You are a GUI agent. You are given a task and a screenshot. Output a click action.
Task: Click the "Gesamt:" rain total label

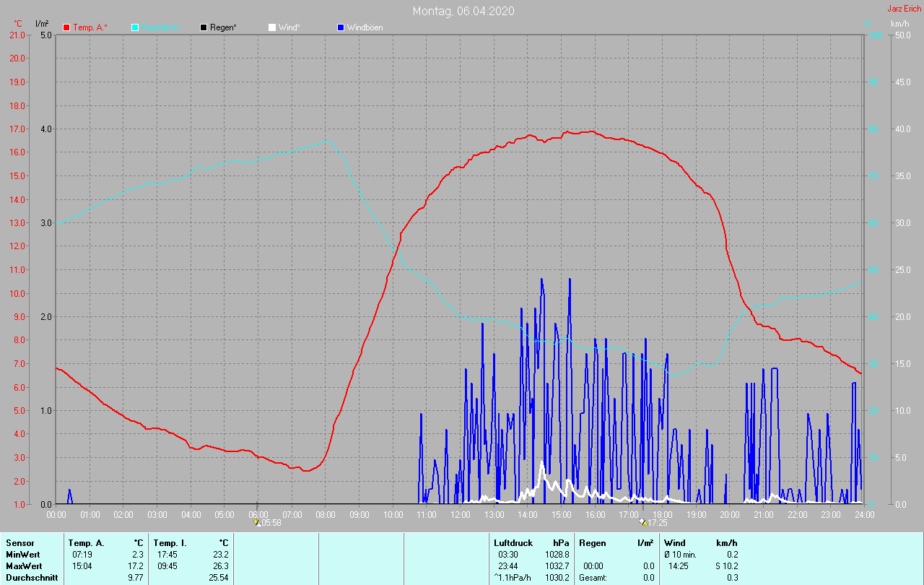593,577
